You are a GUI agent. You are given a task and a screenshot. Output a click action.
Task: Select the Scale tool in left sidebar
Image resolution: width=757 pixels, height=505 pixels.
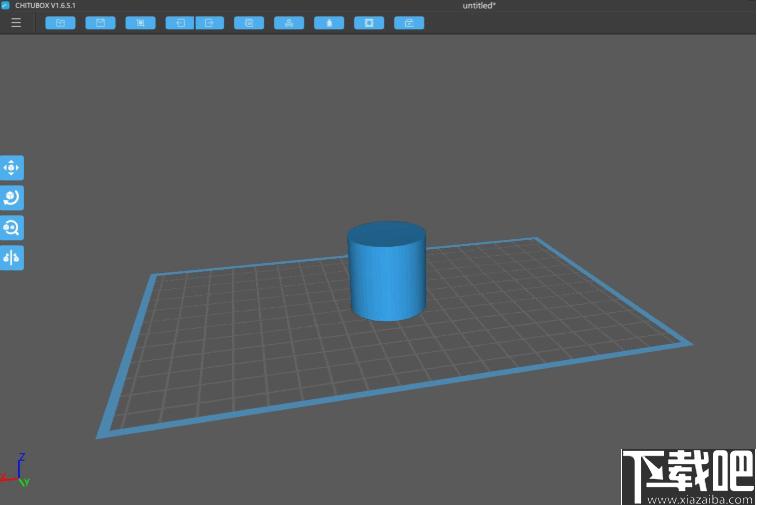click(12, 227)
